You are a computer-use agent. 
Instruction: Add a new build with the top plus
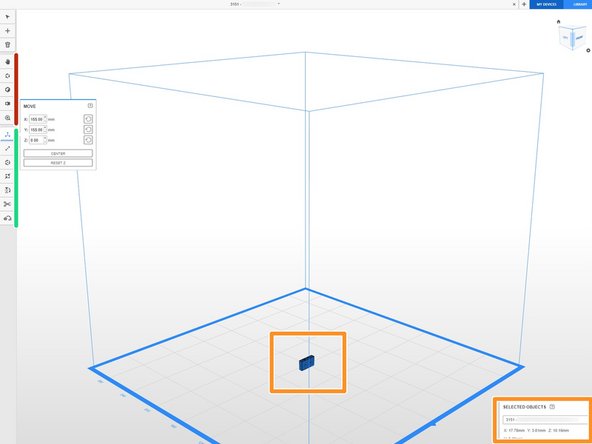[x=524, y=4]
